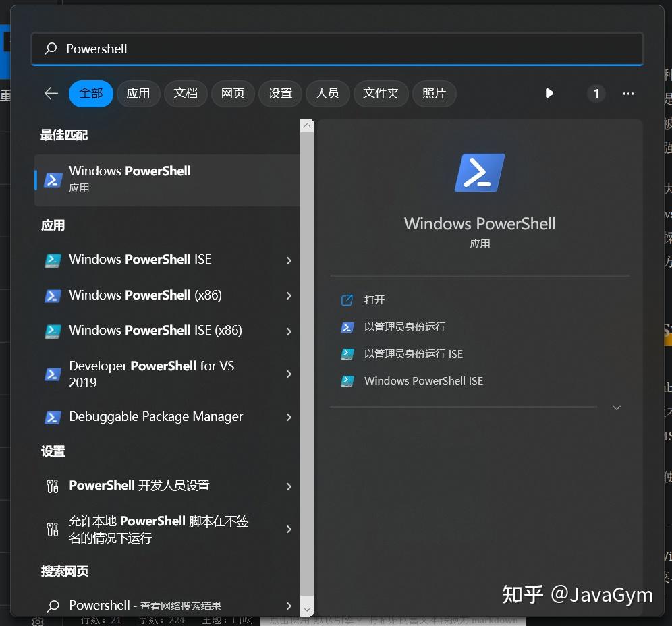Switch to the 网页 filter tab
This screenshot has height=626, width=672.
click(x=233, y=93)
